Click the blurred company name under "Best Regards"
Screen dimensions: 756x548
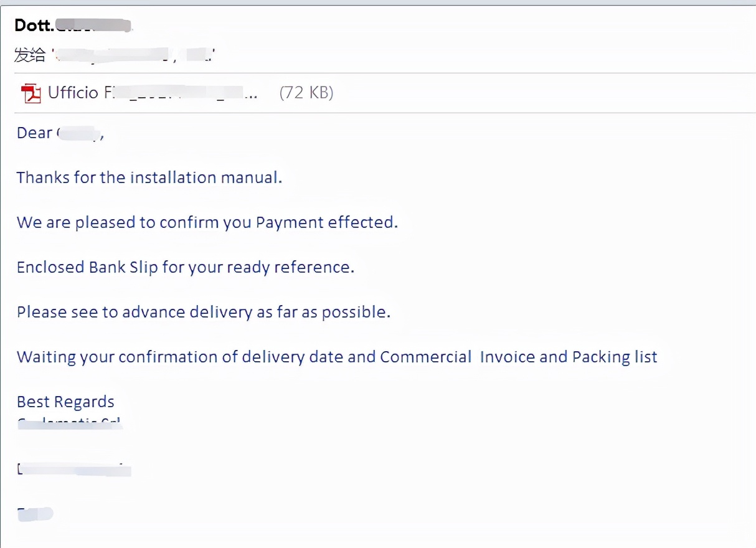pos(70,423)
